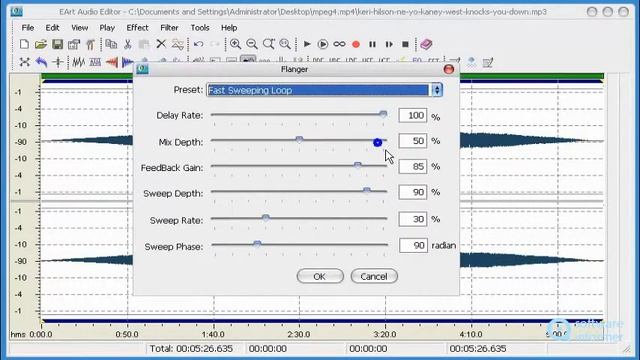Open the File menu
This screenshot has width=640, height=360.
click(x=28, y=28)
